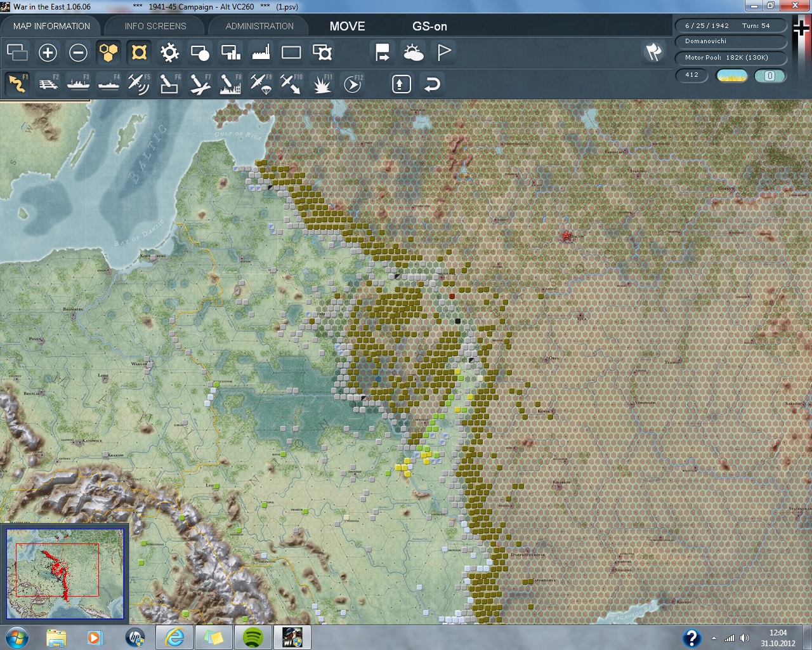Click the undo curved-arrow icon

click(432, 84)
